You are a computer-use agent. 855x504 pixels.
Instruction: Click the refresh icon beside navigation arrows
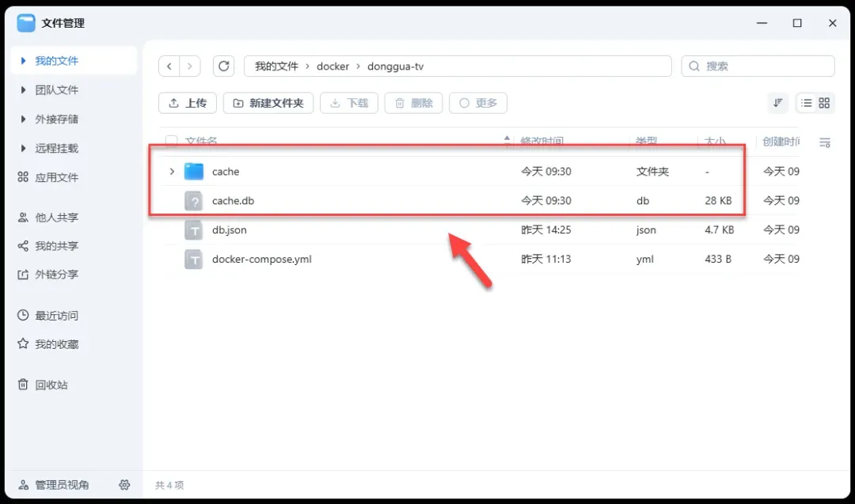(x=224, y=66)
